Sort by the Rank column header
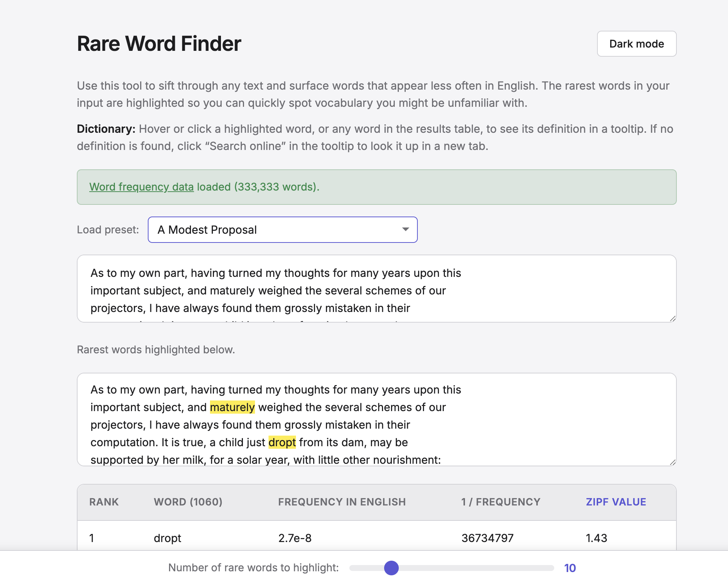 (x=104, y=502)
